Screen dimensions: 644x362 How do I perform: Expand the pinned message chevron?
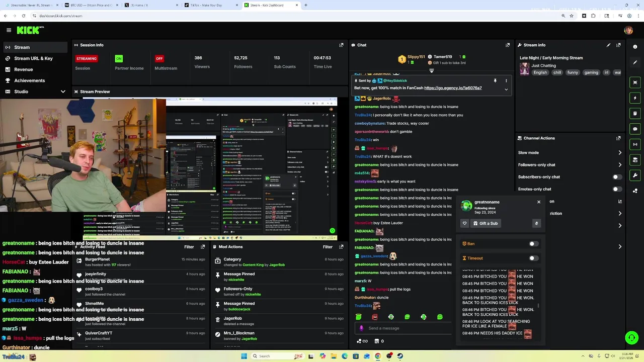pos(506,89)
